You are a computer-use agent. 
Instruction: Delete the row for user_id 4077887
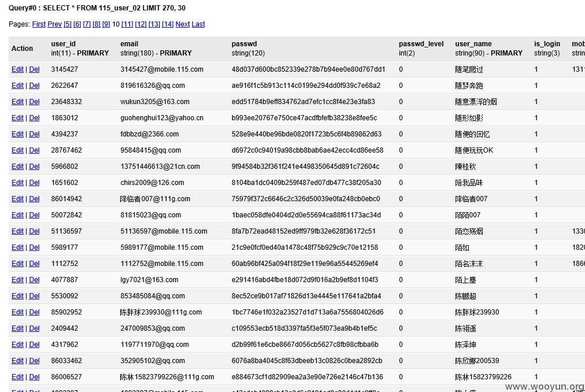coord(34,280)
